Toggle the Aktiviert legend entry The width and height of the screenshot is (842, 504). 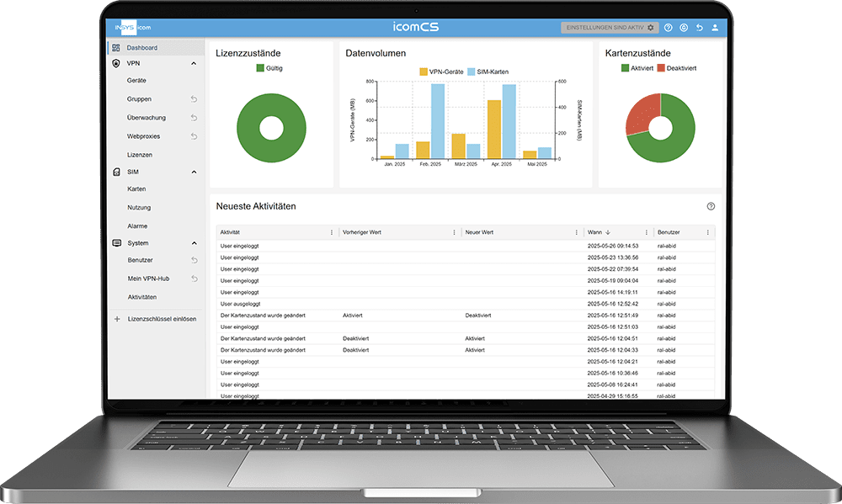click(637, 68)
